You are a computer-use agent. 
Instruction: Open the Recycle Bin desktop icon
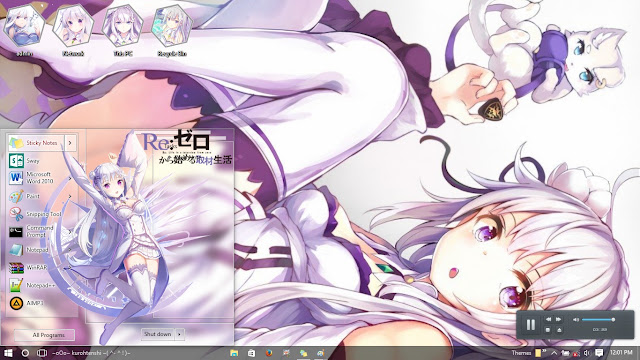click(x=172, y=29)
